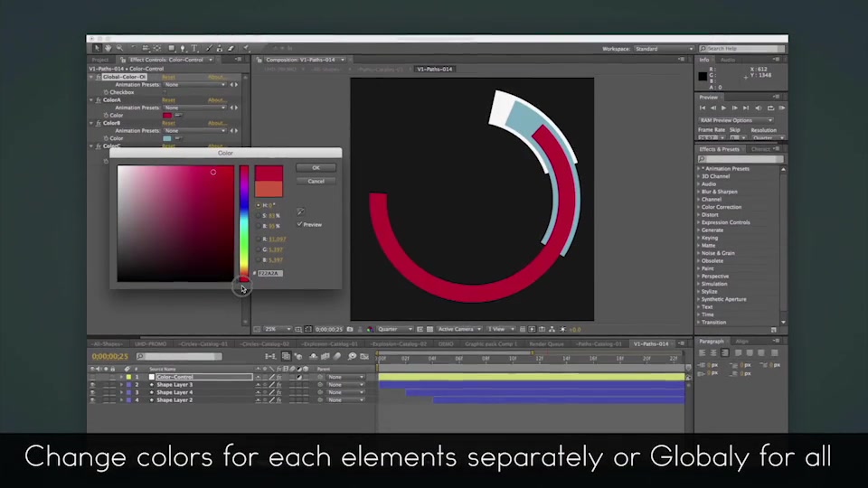Play the composition in Preview panel
The width and height of the screenshot is (868, 488).
[723, 108]
